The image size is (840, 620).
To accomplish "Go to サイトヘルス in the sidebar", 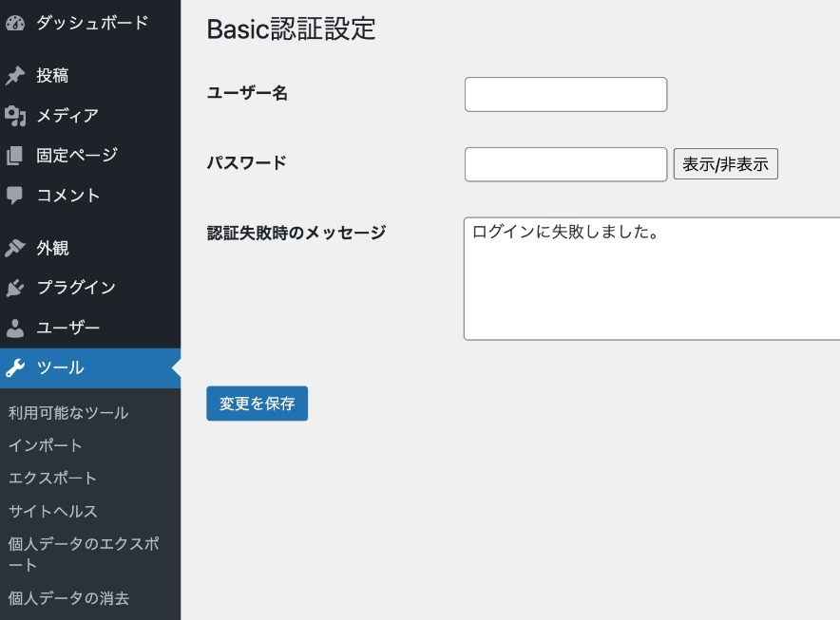I will (x=52, y=511).
